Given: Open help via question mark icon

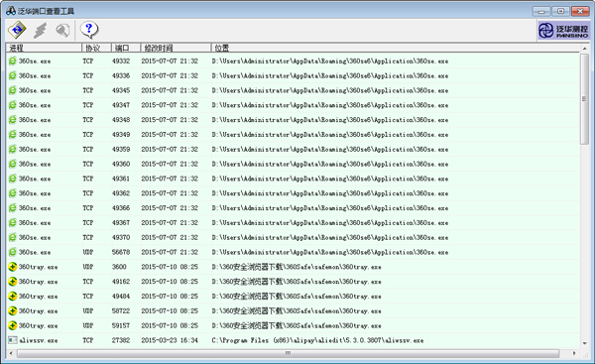Looking at the screenshot, I should [89, 30].
